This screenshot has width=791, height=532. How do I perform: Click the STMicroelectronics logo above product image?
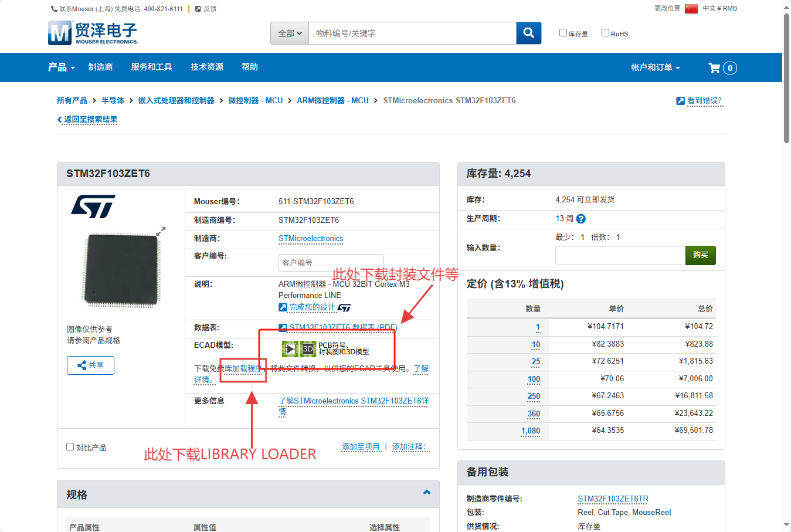[93, 206]
